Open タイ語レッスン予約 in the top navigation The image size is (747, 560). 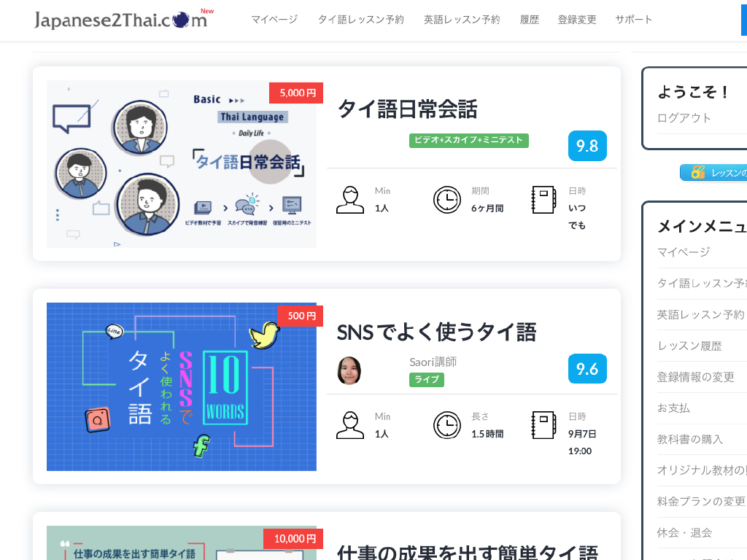[360, 20]
